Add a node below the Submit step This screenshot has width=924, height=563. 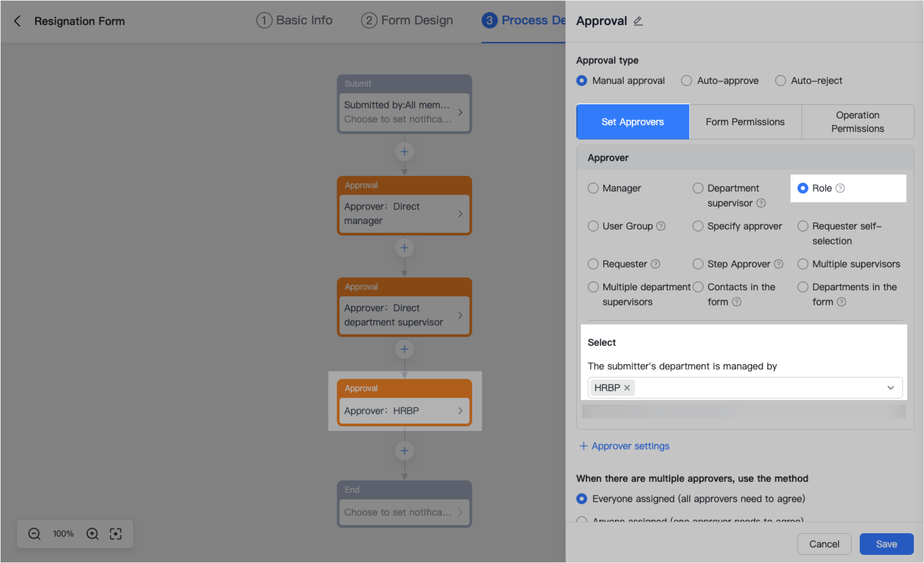[405, 152]
